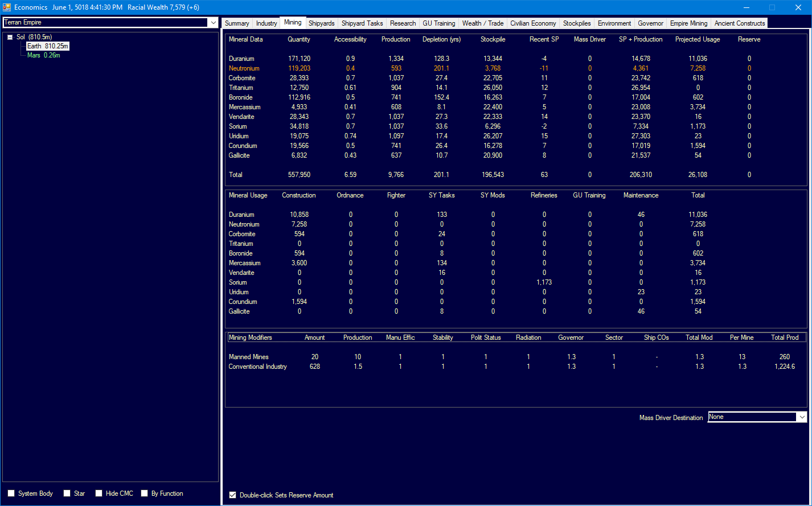812x506 pixels.
Task: Switch to the Civilian Economy tab
Action: coord(533,23)
